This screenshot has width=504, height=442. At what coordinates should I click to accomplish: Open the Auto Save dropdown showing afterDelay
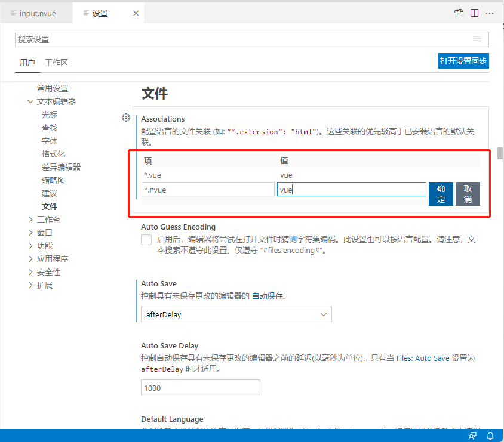pos(236,314)
